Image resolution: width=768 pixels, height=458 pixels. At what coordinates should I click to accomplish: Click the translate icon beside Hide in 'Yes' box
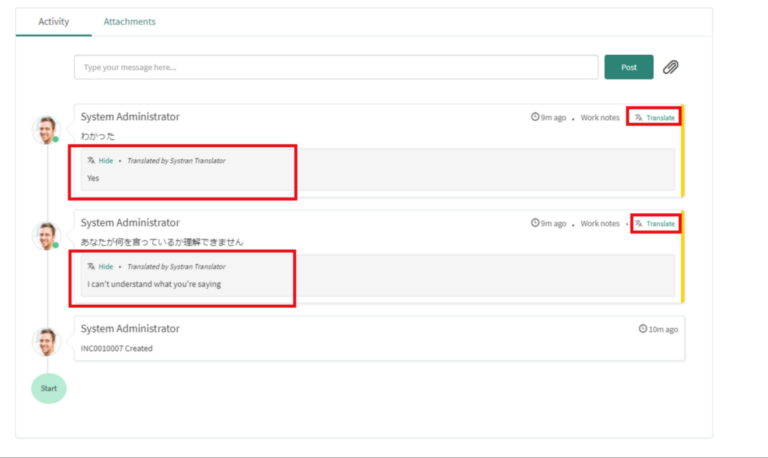pos(91,161)
